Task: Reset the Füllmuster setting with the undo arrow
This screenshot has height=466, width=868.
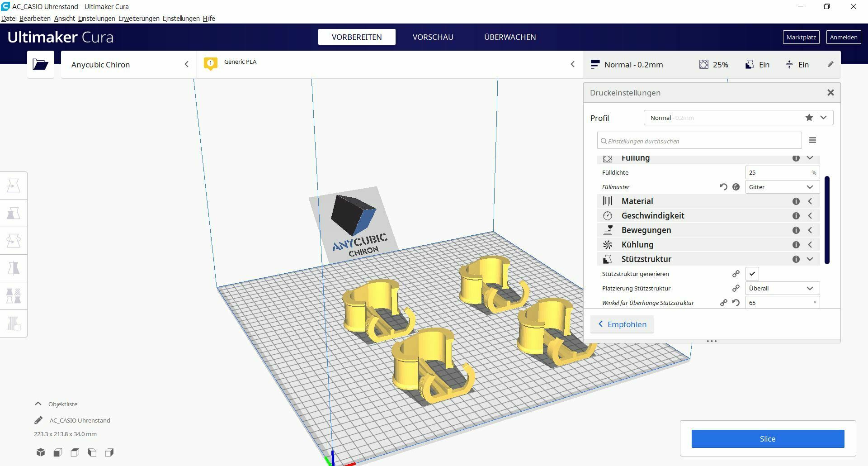Action: pyautogui.click(x=723, y=187)
